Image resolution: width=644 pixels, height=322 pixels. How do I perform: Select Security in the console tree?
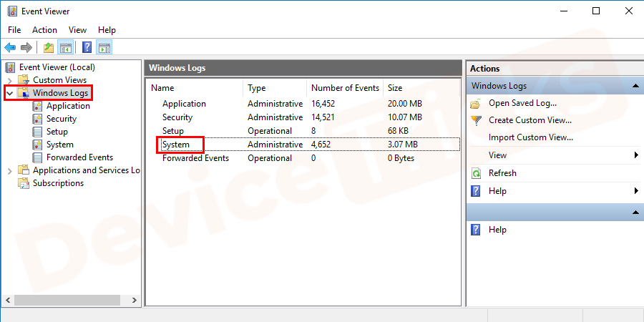point(62,119)
